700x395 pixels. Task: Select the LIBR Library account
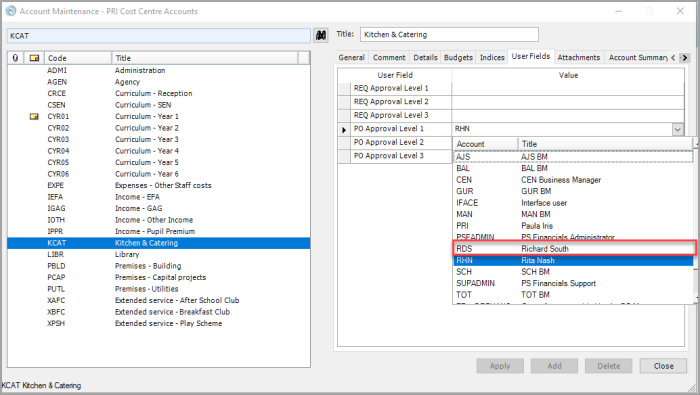pyautogui.click(x=158, y=254)
